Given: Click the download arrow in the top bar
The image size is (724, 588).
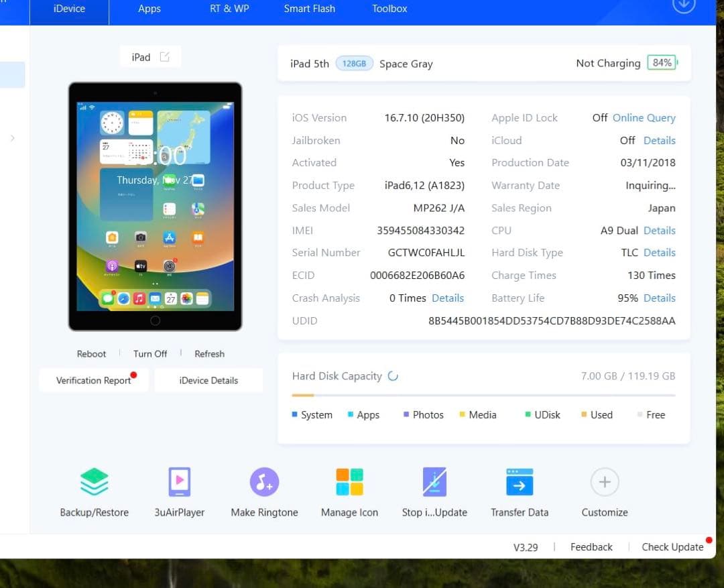Looking at the screenshot, I should [x=683, y=5].
